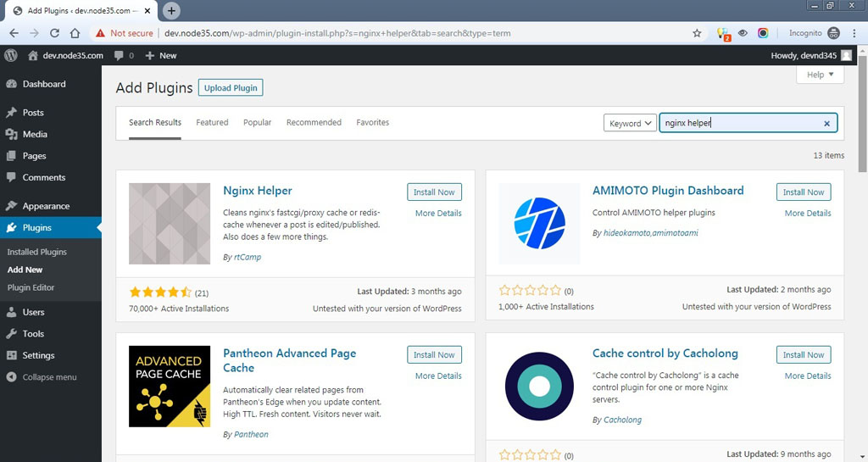The height and width of the screenshot is (462, 868).
Task: Open Nginx Helper plugin title link
Action: point(258,191)
